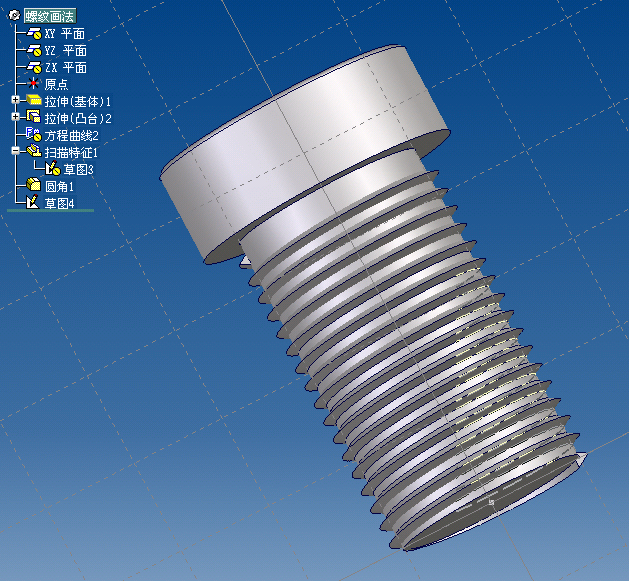The height and width of the screenshot is (581, 629).
Task: Click the 拉伸(基体)1 extrude icon
Action: tap(34, 100)
